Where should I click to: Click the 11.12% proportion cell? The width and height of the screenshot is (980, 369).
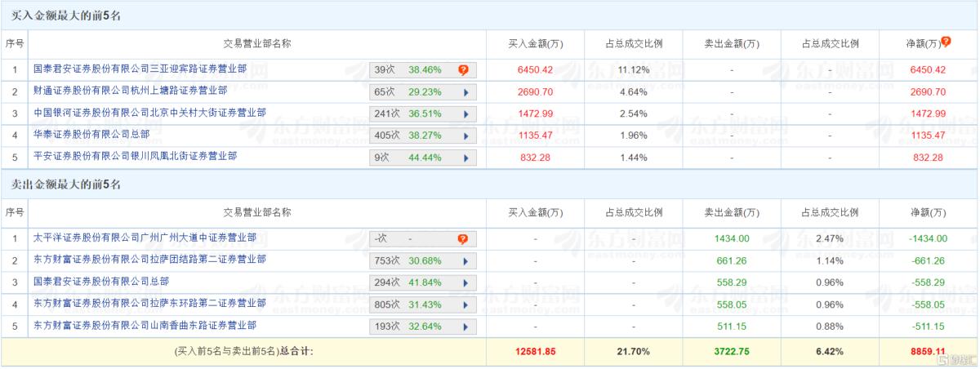(x=633, y=70)
